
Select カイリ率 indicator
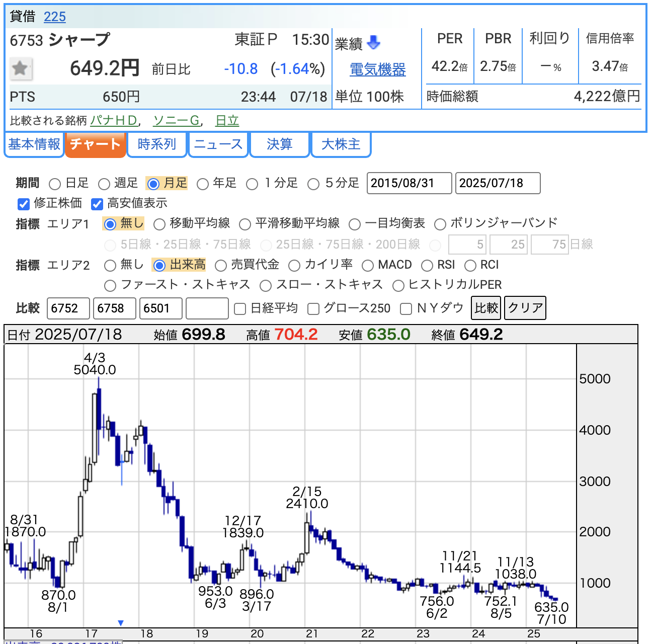pos(294,265)
